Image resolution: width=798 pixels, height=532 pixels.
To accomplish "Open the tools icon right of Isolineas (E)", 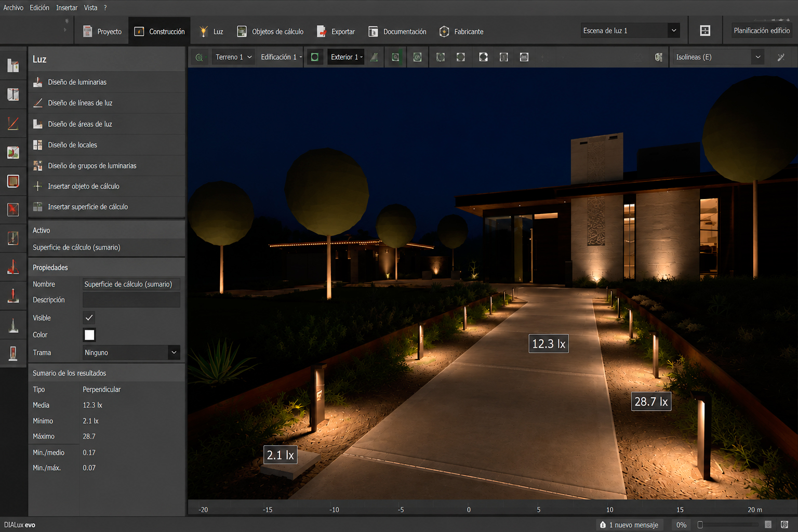I will pyautogui.click(x=781, y=57).
